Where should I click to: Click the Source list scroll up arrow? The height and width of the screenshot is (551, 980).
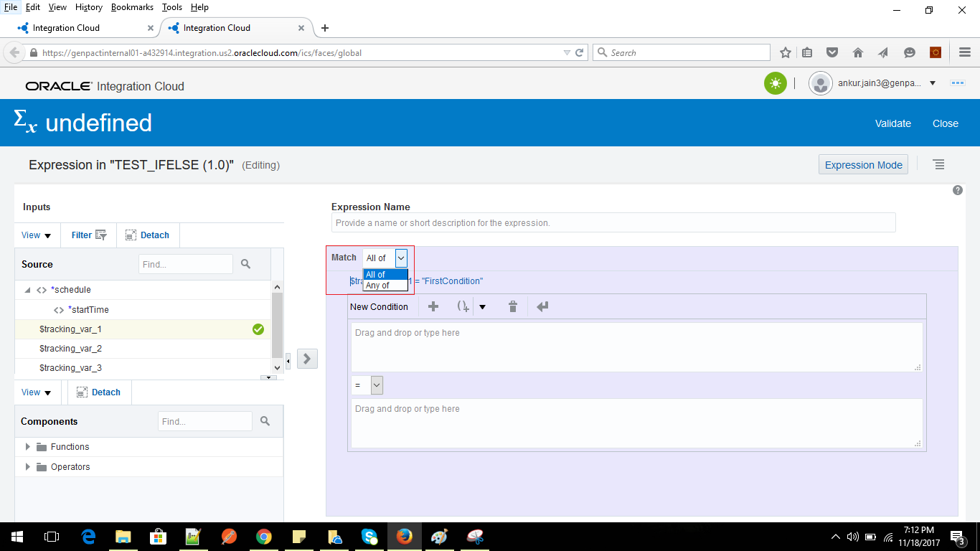(x=278, y=286)
